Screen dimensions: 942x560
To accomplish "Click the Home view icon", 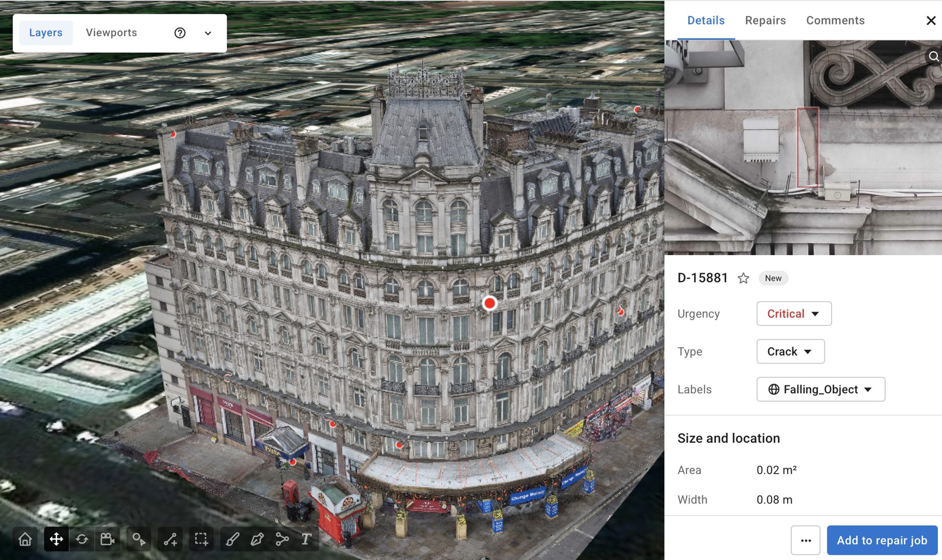I will click(x=25, y=539).
